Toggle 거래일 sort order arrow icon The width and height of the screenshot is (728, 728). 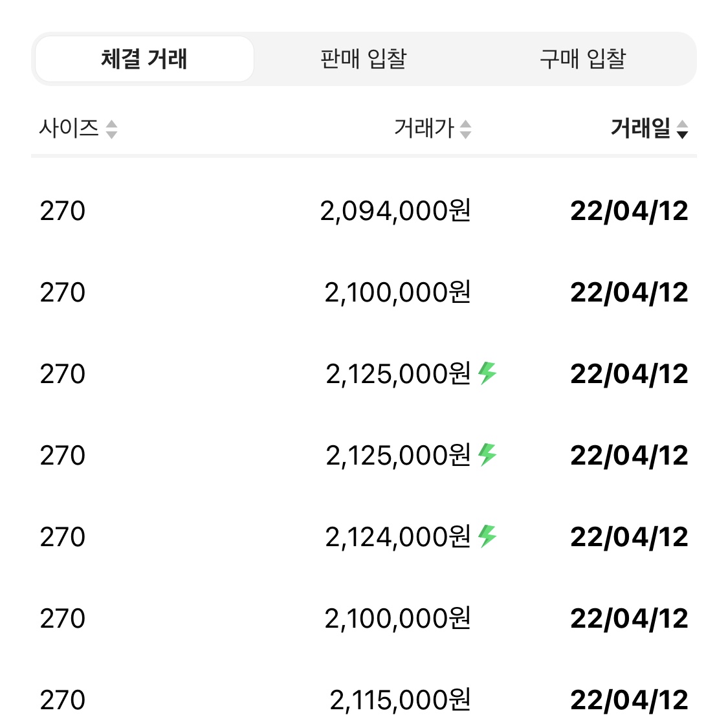point(682,129)
